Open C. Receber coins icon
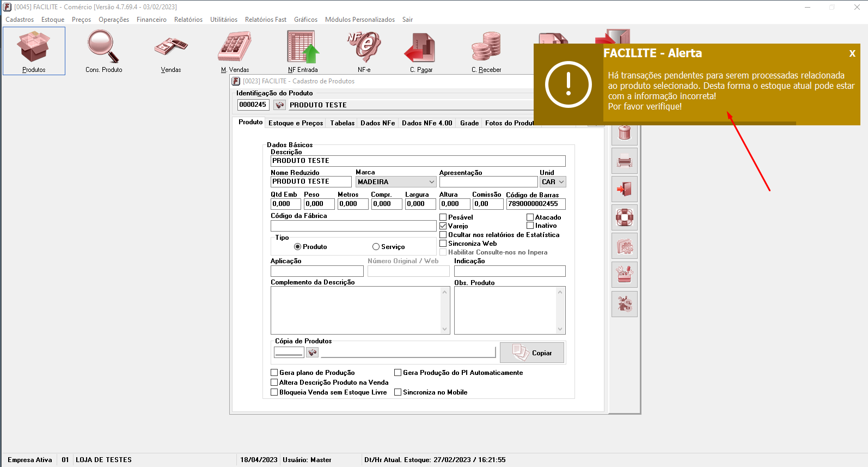 click(486, 51)
